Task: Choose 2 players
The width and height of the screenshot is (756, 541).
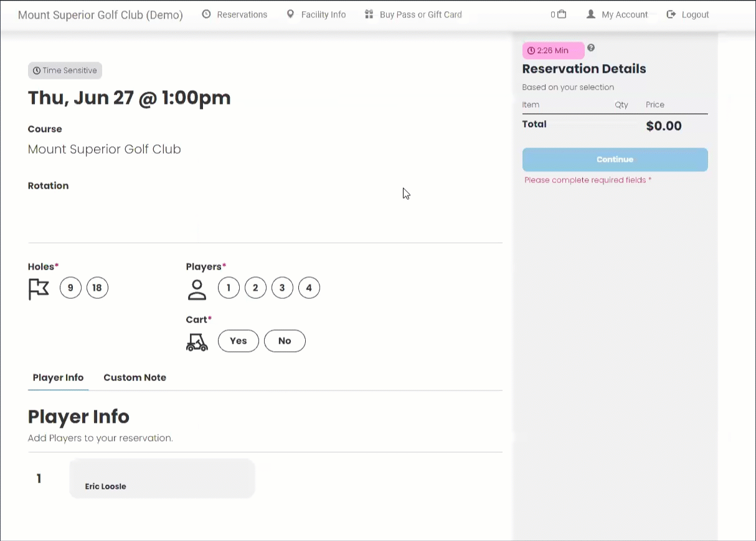Action: click(x=255, y=288)
